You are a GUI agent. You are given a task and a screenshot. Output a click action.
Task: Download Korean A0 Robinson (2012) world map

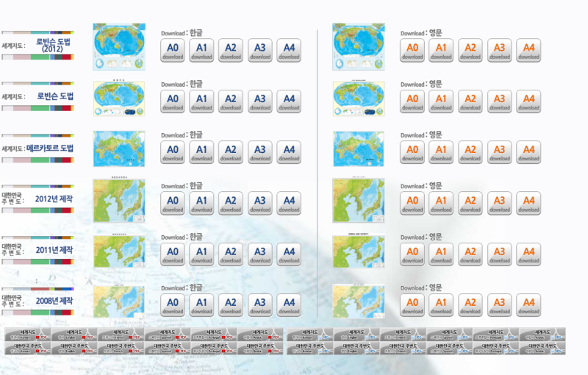173,50
